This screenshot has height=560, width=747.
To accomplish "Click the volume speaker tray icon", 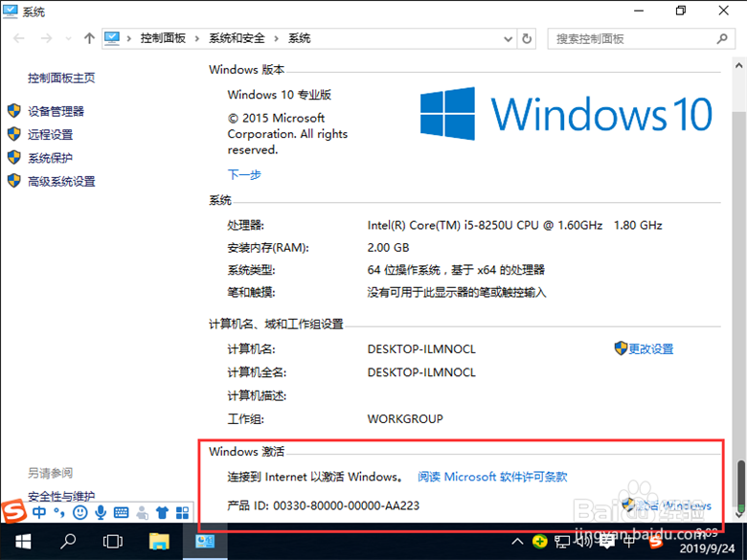I will 584,541.
